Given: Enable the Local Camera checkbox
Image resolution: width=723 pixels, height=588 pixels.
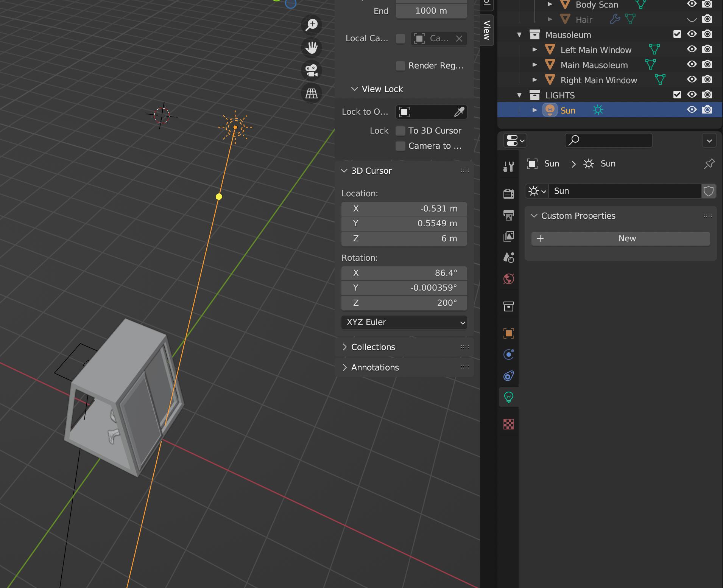Looking at the screenshot, I should coord(400,39).
